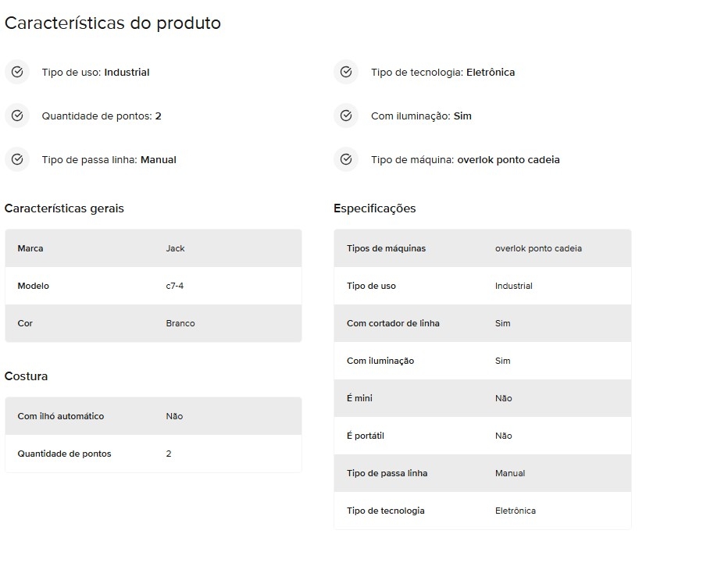The width and height of the screenshot is (728, 566).
Task: Click the Com ilhó automático row
Action: (153, 416)
